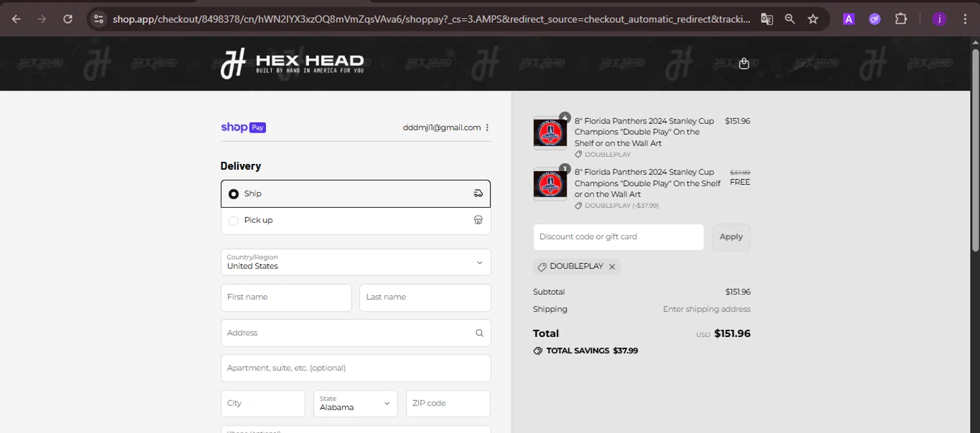Click the Subtotal $151.96 amount
This screenshot has height=433, width=980.
[738, 292]
